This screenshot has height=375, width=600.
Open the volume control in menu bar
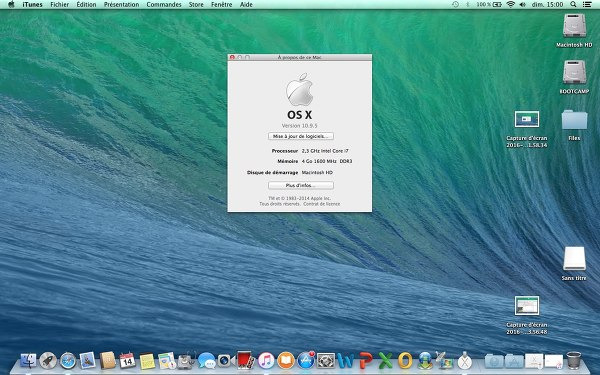coord(523,5)
